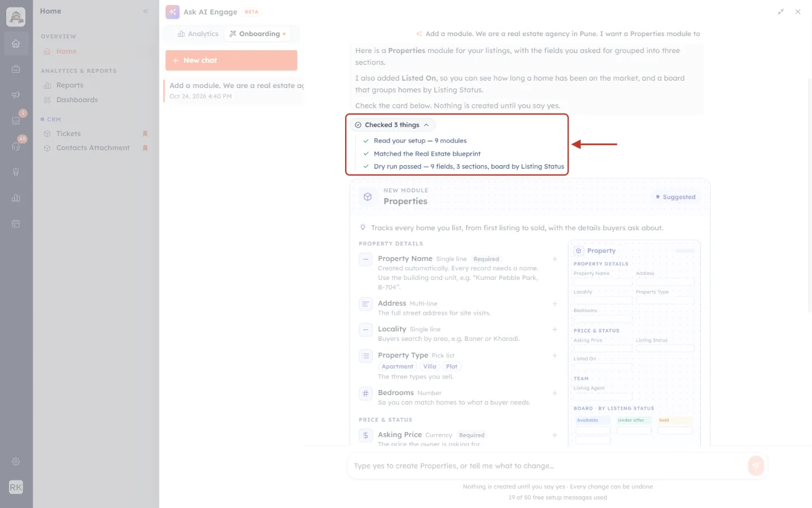Open Reports in the sidebar
Image resolution: width=812 pixels, height=508 pixels.
point(70,85)
